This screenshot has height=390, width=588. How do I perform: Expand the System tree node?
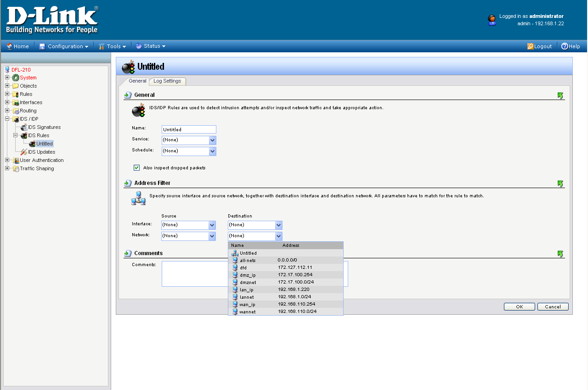click(7, 78)
